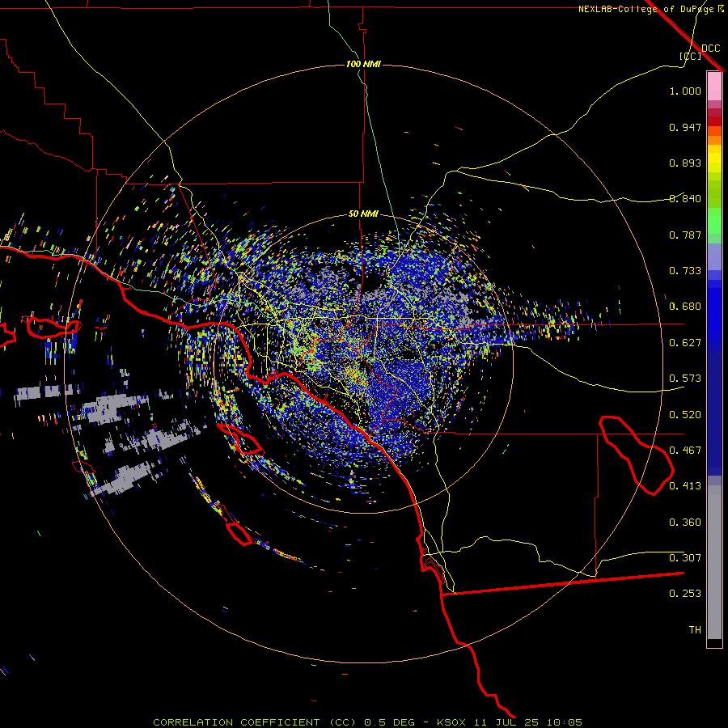Click the 0.520 scale value
The image size is (728, 728).
685,415
